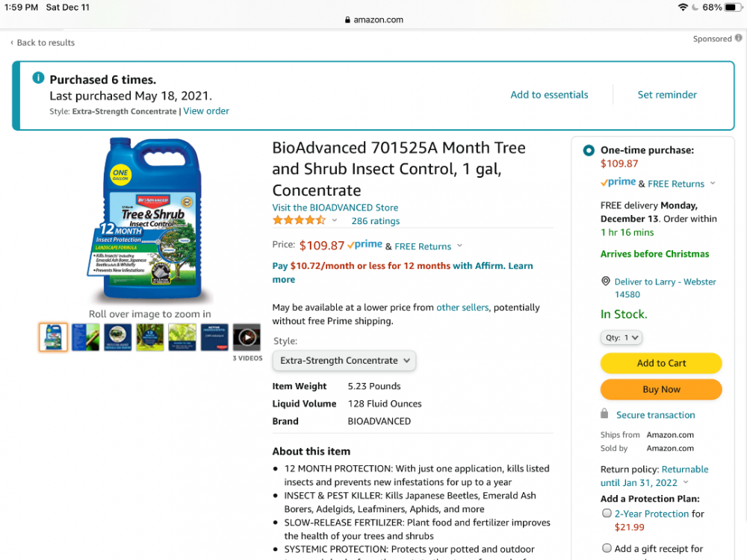The image size is (747, 560).
Task: Click the Sponsored info icon
Action: 738,38
